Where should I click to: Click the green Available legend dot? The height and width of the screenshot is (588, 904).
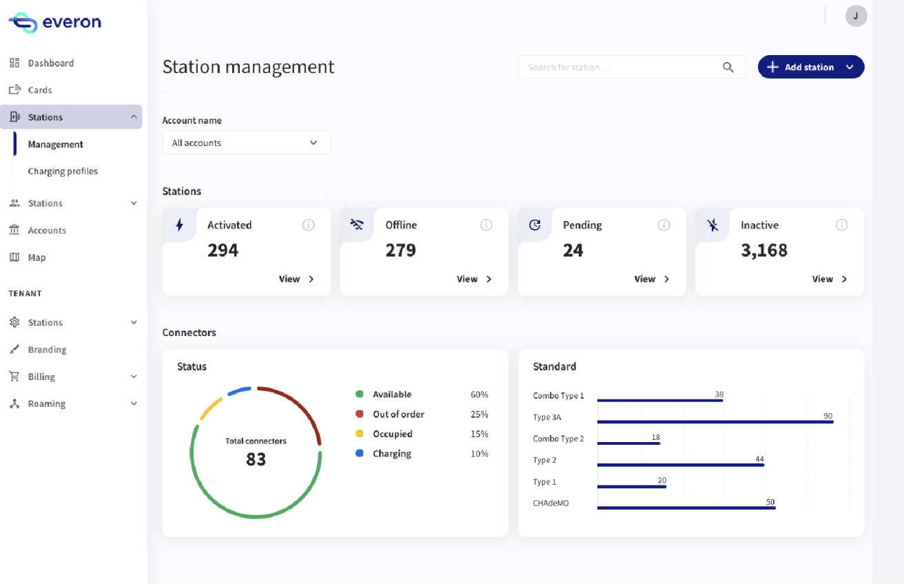click(359, 395)
